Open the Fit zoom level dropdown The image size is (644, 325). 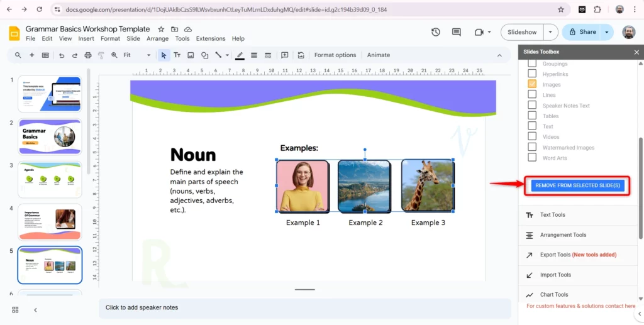[x=137, y=55]
